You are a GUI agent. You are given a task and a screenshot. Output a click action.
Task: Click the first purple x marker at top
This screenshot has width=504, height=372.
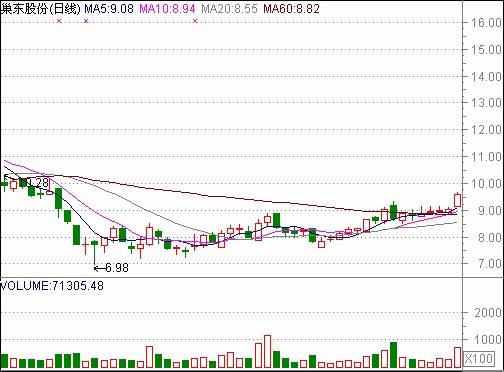59,21
